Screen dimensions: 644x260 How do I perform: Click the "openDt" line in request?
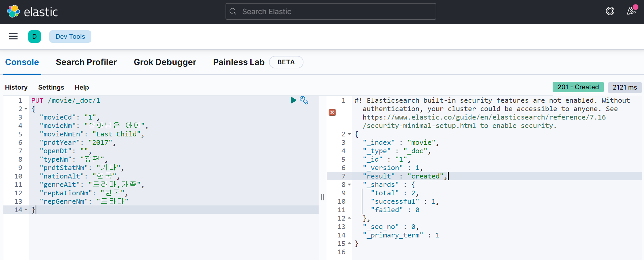tap(65, 151)
